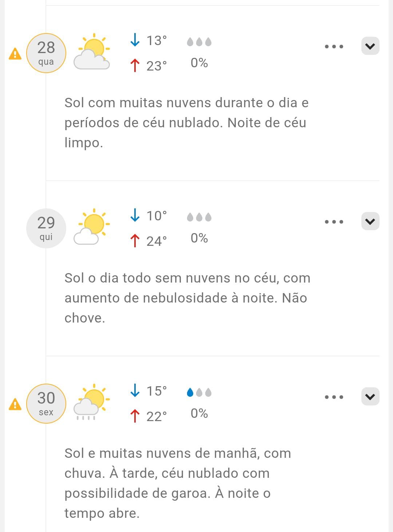Click the sun and cloud icon for Wednesday 28
The height and width of the screenshot is (532, 393).
[92, 52]
